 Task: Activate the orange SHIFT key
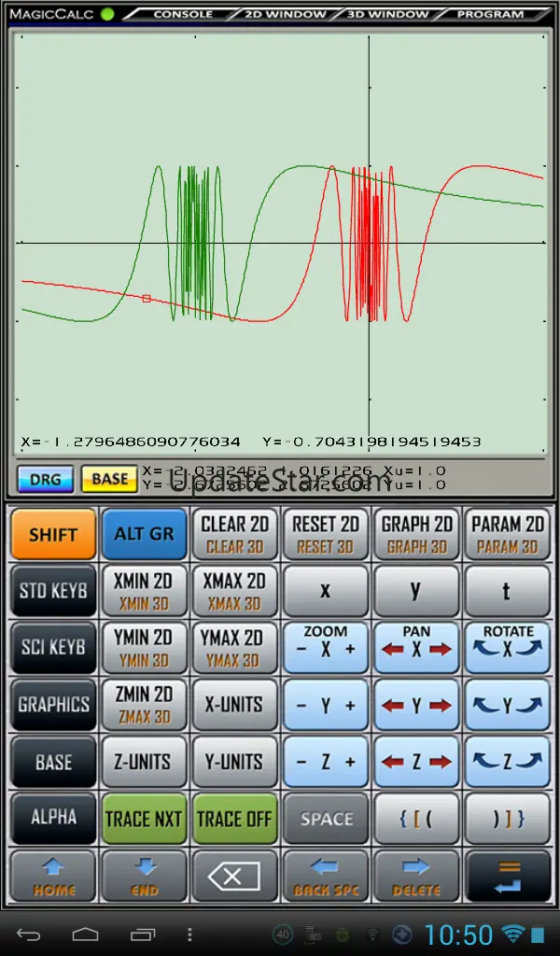[53, 534]
